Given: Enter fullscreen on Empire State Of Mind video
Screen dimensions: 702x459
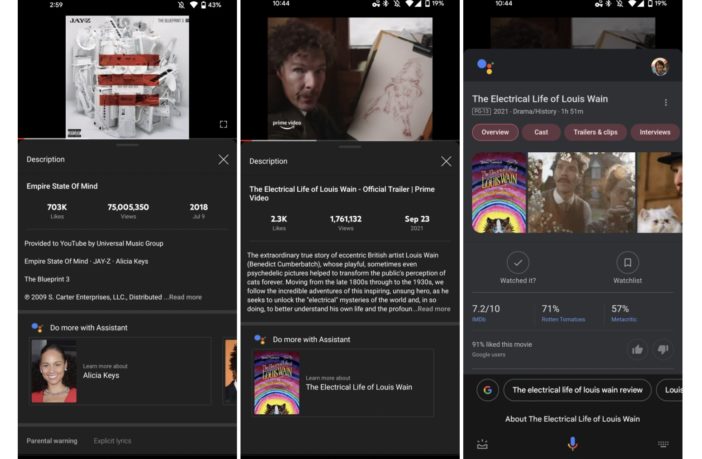Looking at the screenshot, I should point(223,125).
